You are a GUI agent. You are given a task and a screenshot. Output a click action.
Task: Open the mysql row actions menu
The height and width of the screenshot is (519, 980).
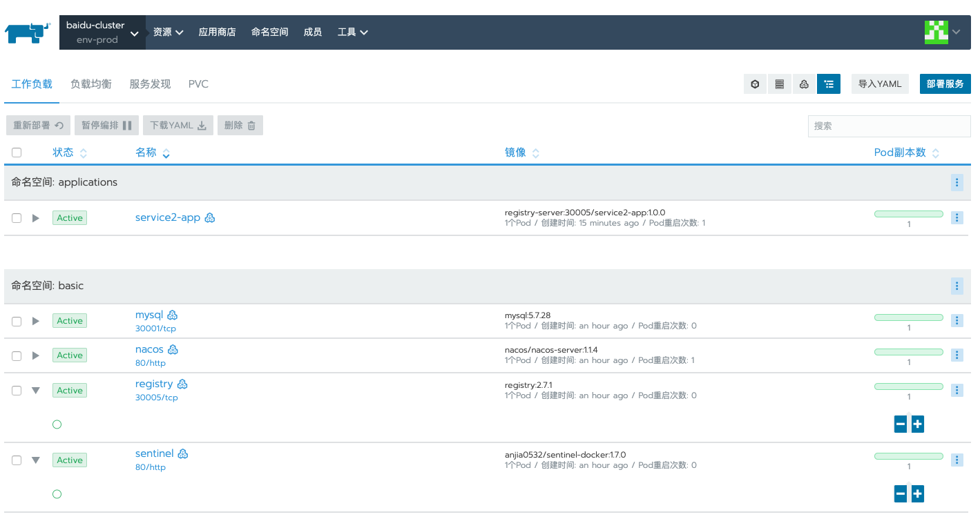click(x=957, y=320)
